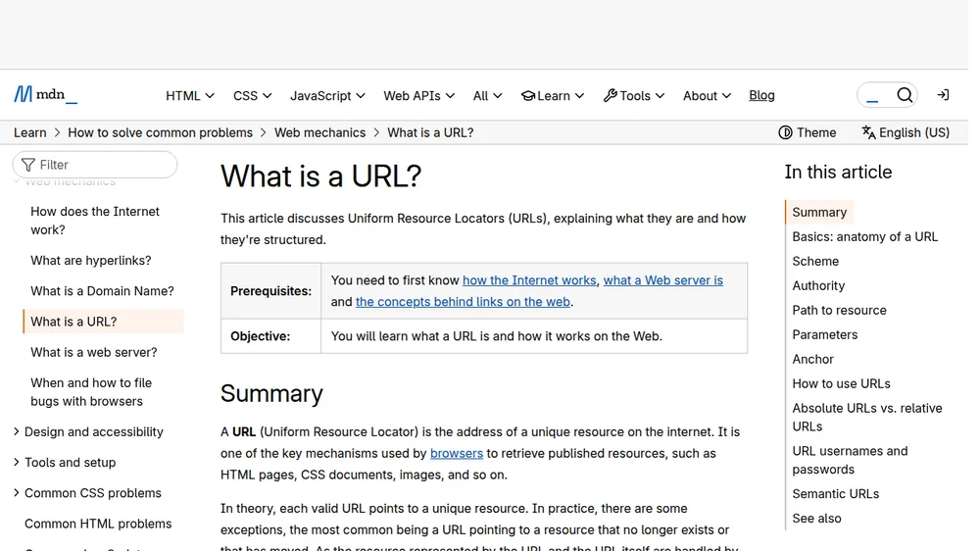Screen dimensions: 980x551
Task: Open the HTML dropdown menu
Action: pyautogui.click(x=190, y=96)
